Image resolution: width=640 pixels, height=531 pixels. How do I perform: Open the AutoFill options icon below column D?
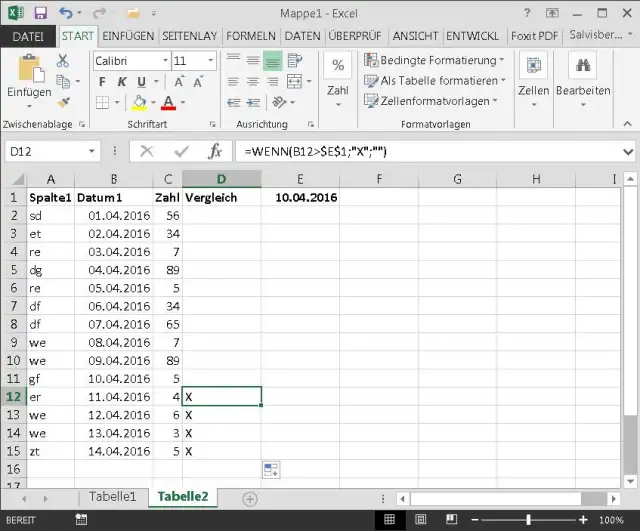click(270, 469)
